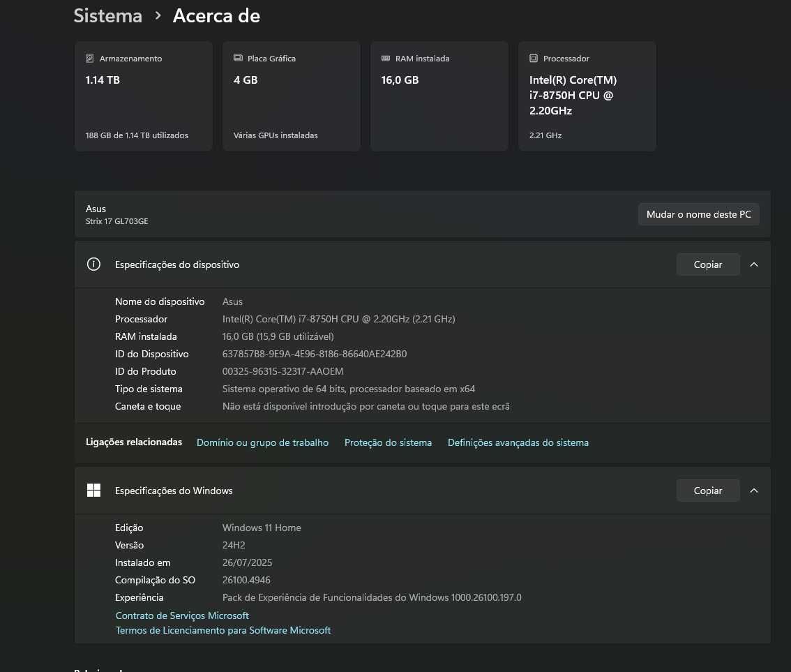Click the Especificações do dispositivo header title
This screenshot has width=791, height=672.
pyautogui.click(x=177, y=264)
